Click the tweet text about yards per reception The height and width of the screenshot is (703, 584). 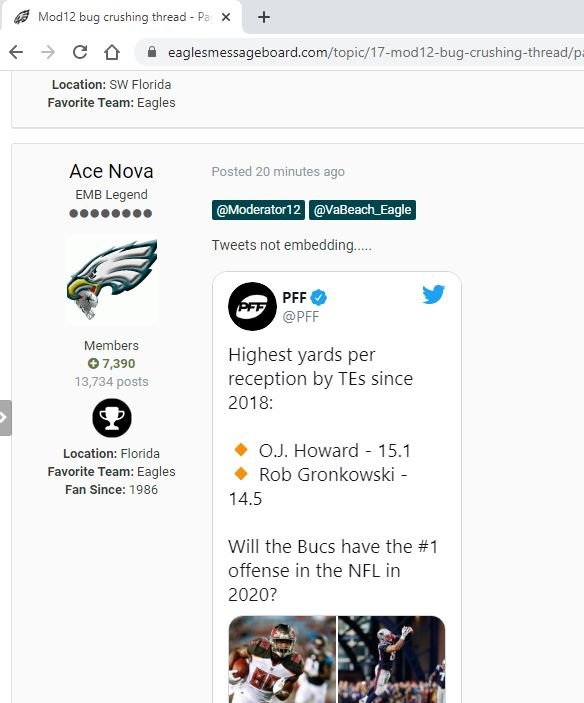pos(320,379)
